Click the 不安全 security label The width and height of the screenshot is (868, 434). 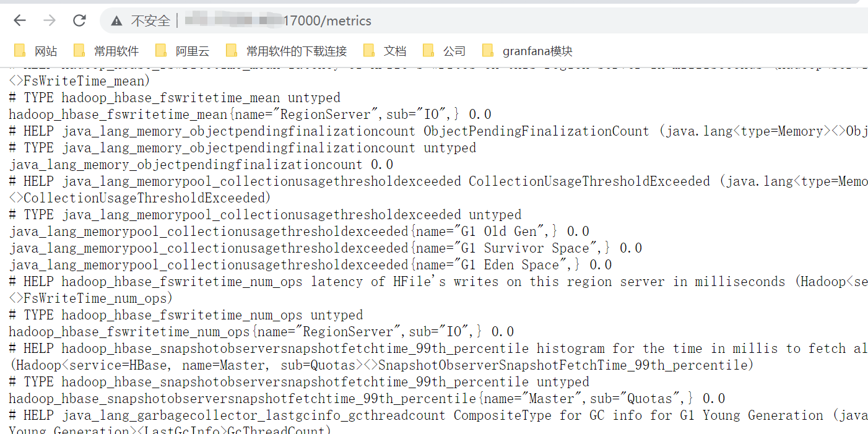pos(150,21)
